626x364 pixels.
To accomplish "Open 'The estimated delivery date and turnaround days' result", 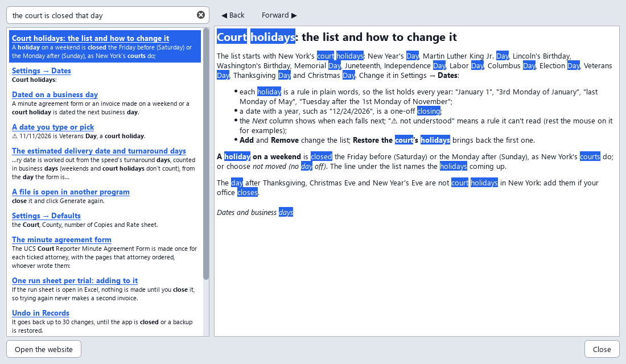I will (98, 151).
